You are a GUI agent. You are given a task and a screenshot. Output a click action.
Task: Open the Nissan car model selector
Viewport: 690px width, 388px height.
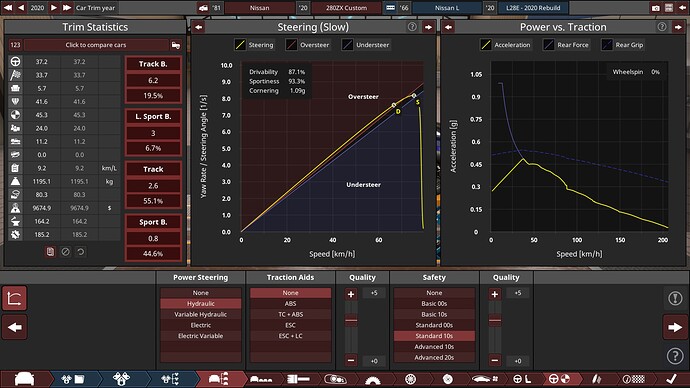pyautogui.click(x=260, y=8)
